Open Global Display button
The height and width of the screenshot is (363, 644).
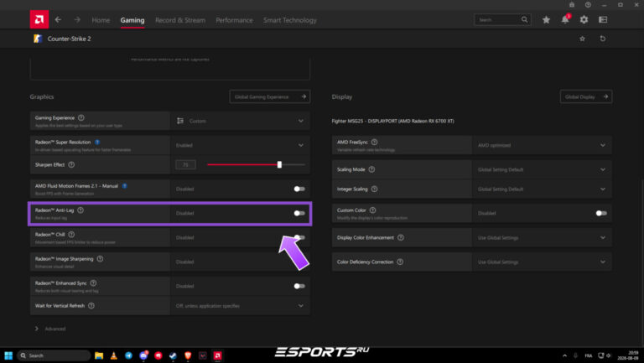coord(586,96)
